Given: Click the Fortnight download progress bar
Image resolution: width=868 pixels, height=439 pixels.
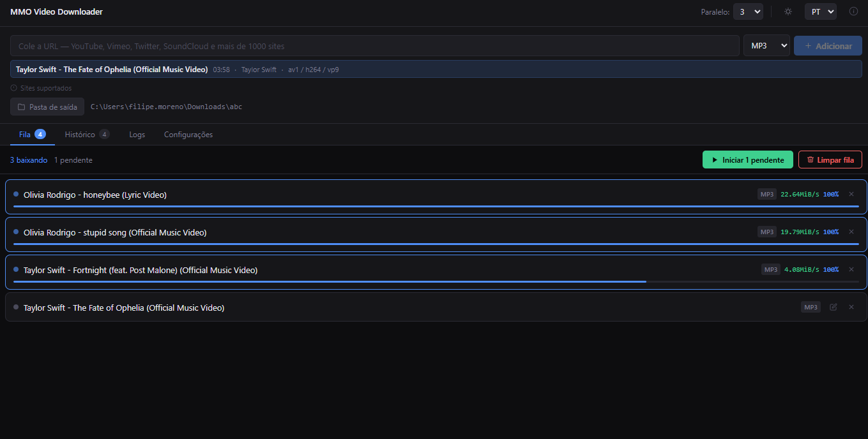Looking at the screenshot, I should coord(436,281).
